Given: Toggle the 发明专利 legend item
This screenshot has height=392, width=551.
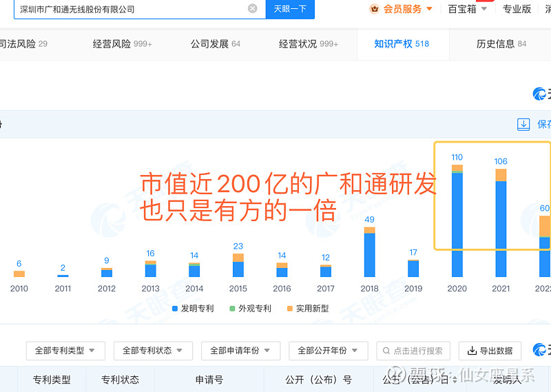Looking at the screenshot, I should point(193,309).
